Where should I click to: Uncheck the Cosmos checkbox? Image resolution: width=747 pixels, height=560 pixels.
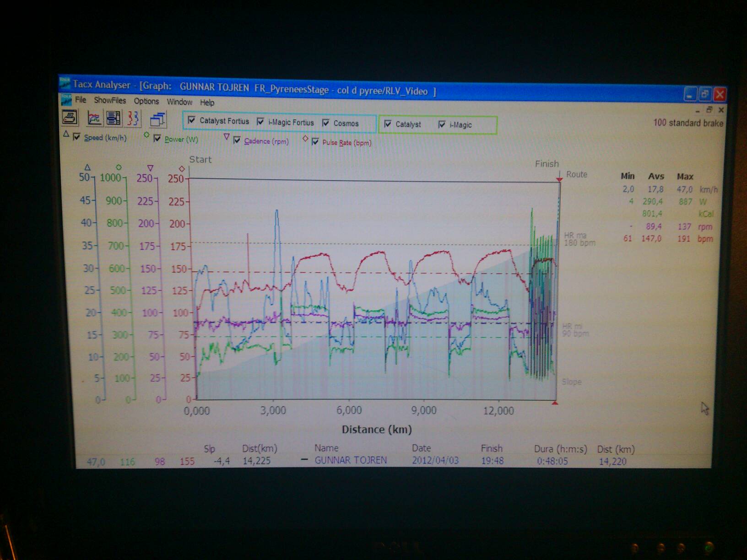326,123
